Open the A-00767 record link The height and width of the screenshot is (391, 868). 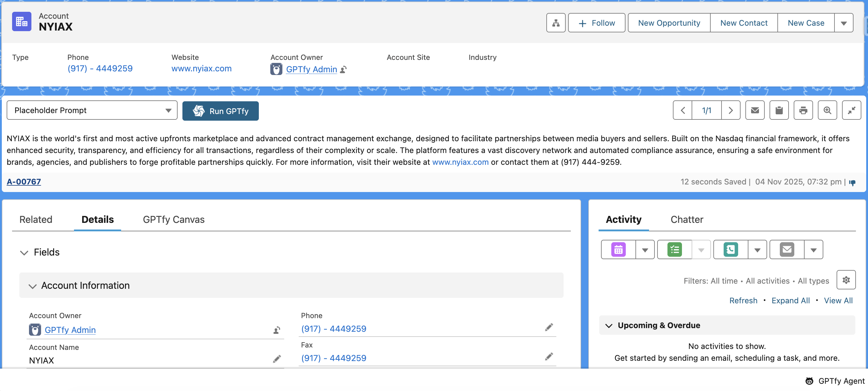click(24, 182)
